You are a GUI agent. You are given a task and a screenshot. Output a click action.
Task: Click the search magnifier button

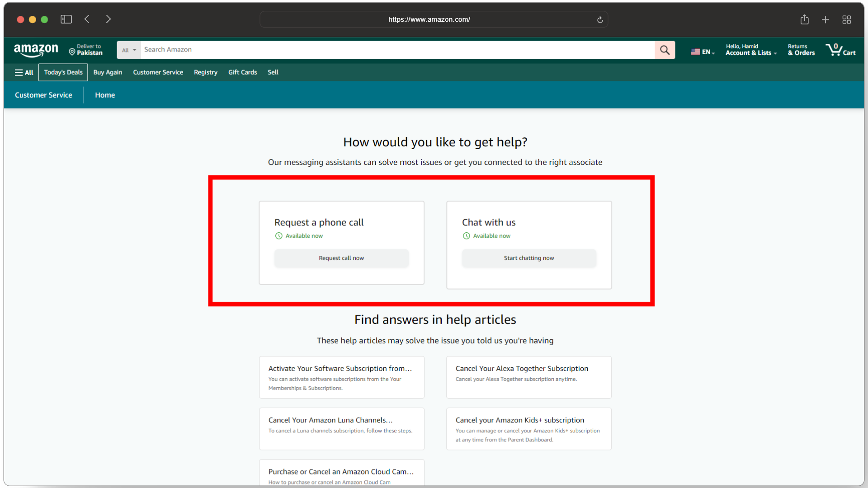[665, 50]
